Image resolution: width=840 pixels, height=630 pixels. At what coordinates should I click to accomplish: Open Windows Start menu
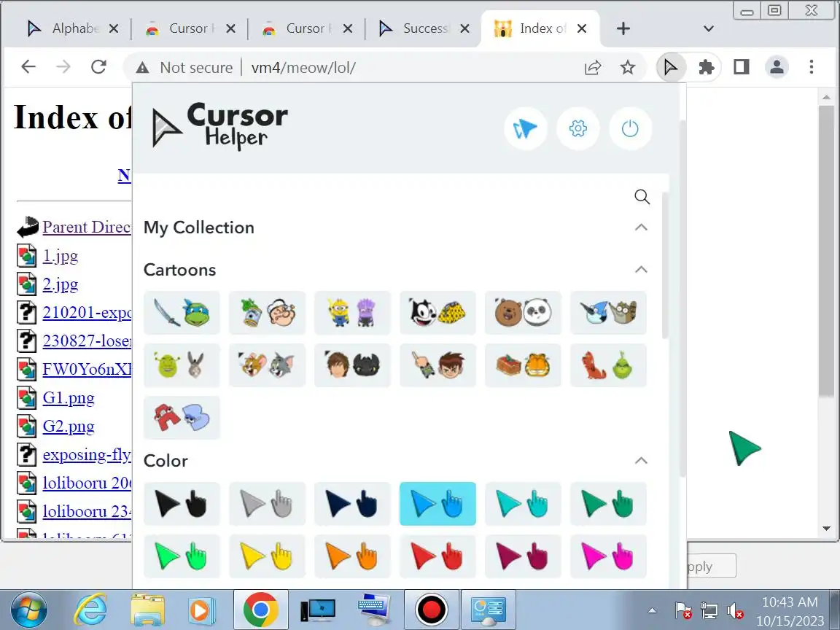[29, 610]
